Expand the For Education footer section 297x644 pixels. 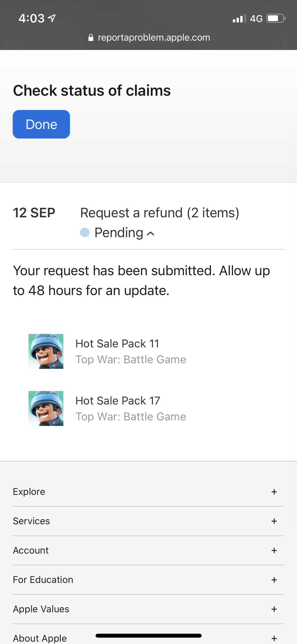click(x=274, y=580)
